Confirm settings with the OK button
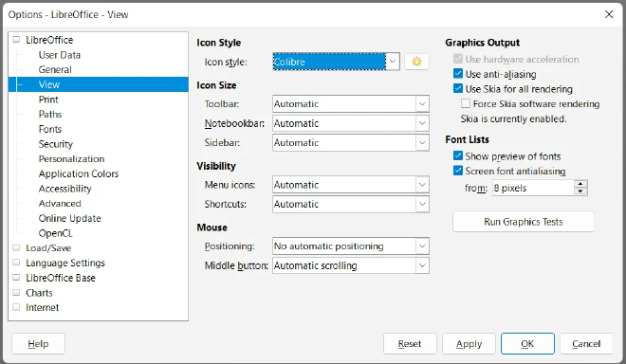Viewport: 626px width, 364px height. click(527, 344)
